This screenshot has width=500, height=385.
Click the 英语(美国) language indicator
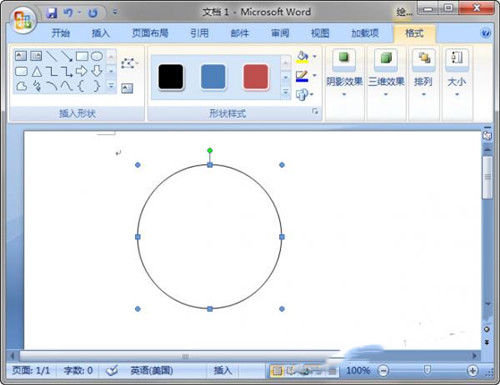[x=152, y=370]
